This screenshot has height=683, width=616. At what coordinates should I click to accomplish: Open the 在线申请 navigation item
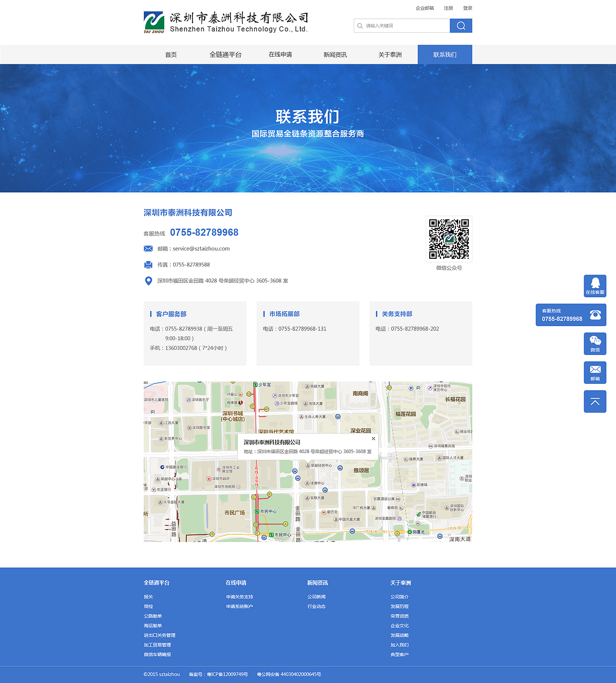280,54
